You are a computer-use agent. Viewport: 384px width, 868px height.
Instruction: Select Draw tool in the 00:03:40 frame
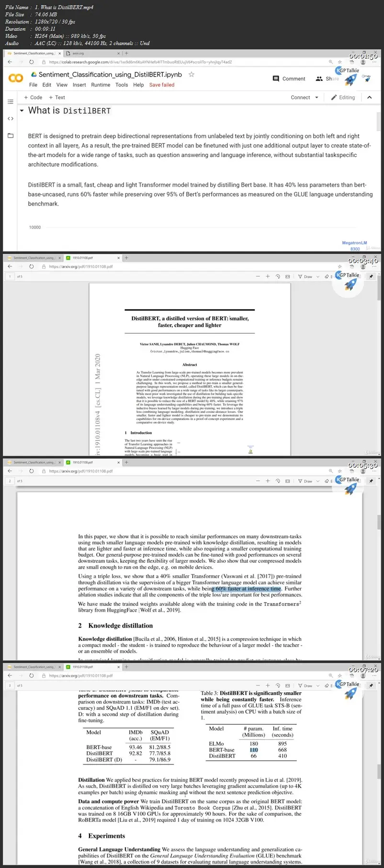[305, 276]
